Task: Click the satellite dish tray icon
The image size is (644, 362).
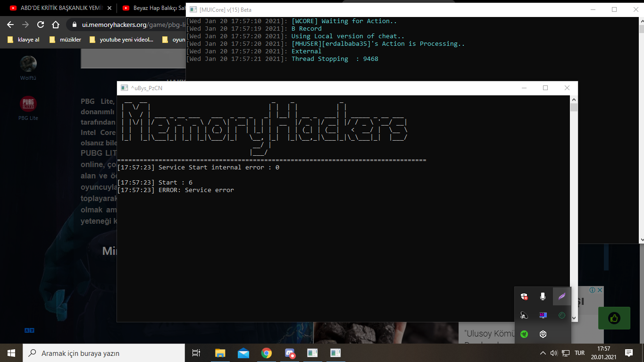Action: click(524, 315)
